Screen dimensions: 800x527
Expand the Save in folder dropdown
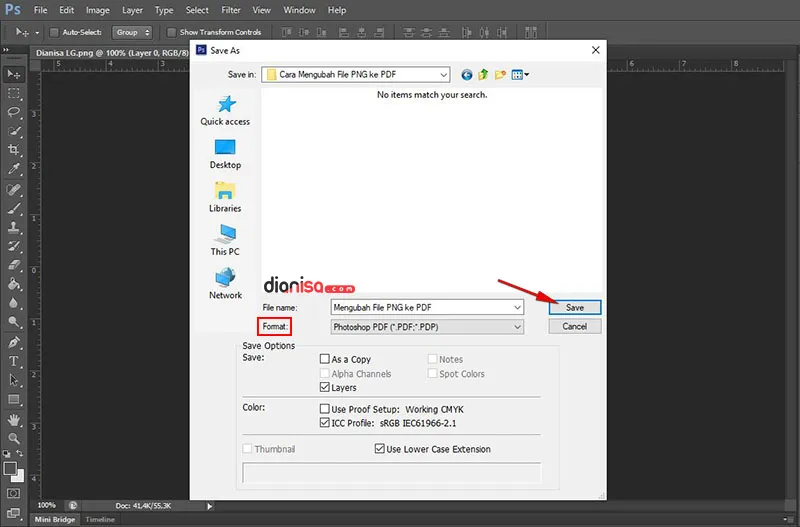tap(443, 74)
